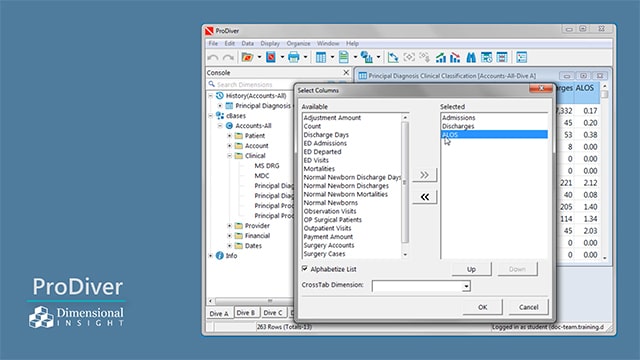Expand the Financial folder in Console
This screenshot has height=360, width=640.
point(229,236)
